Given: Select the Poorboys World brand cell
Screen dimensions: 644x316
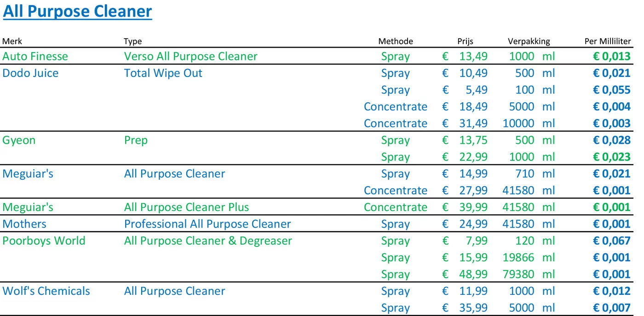Looking at the screenshot, I should pyautogui.click(x=44, y=240).
